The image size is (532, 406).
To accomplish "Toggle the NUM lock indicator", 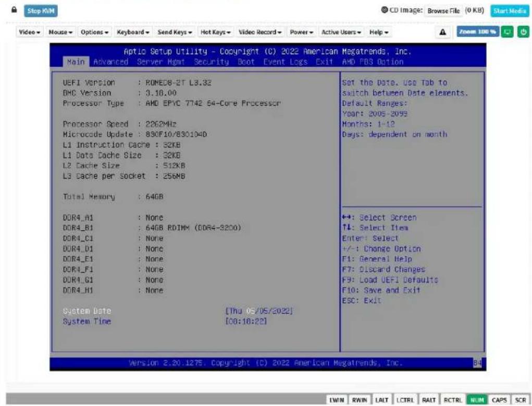I will coord(477,400).
